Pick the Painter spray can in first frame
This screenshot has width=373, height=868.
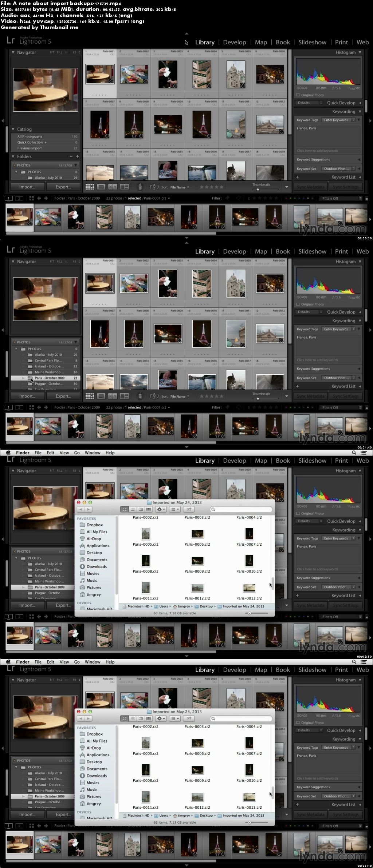click(x=140, y=187)
